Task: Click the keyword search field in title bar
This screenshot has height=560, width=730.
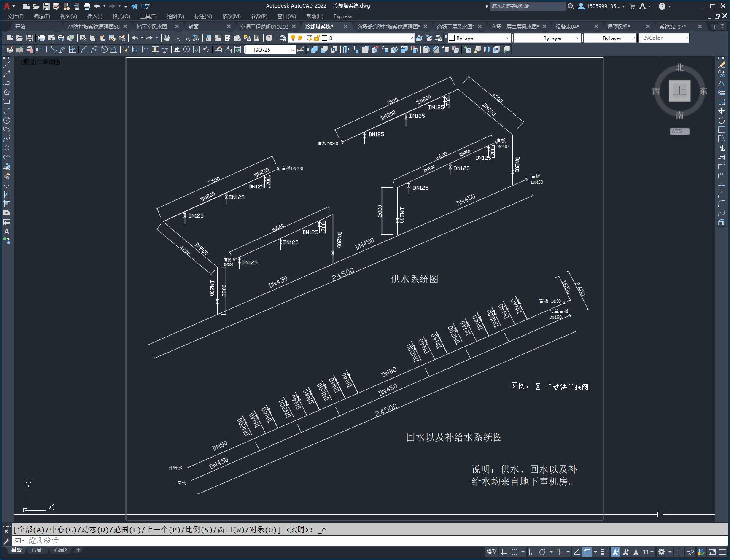Action: [x=527, y=6]
